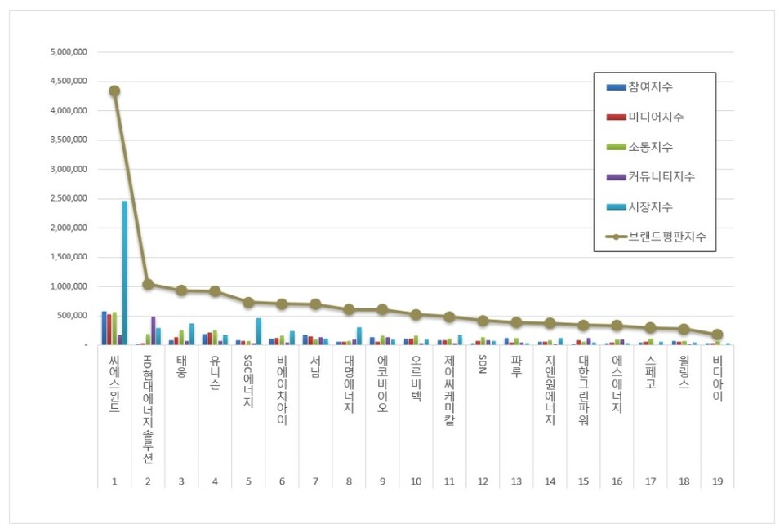Select the 에스에너지 category axis label
Viewport: 784px width, 532px height.
(x=617, y=384)
